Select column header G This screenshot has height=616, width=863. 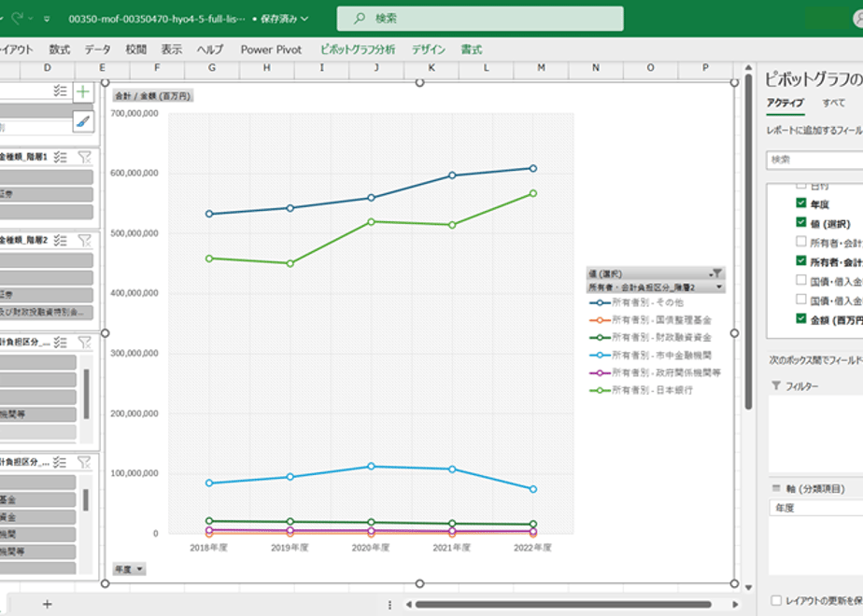[212, 67]
